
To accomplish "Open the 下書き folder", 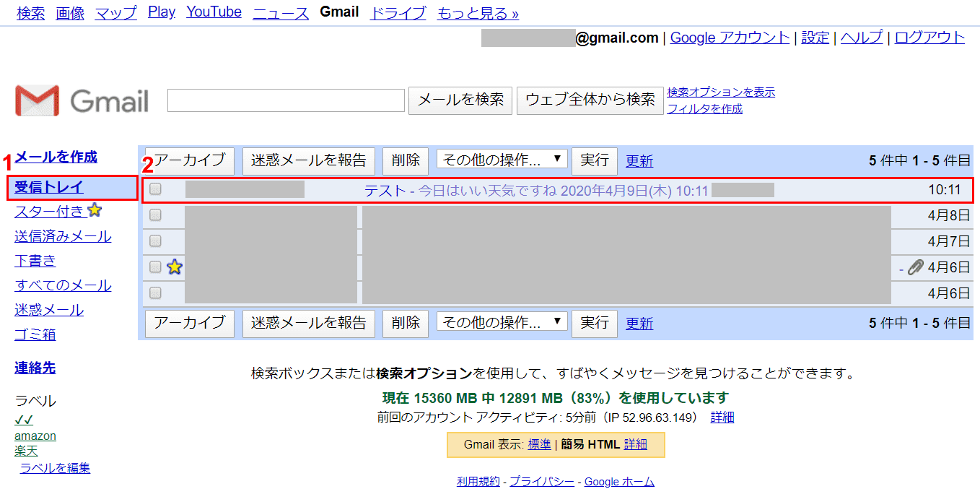I will click(x=35, y=261).
